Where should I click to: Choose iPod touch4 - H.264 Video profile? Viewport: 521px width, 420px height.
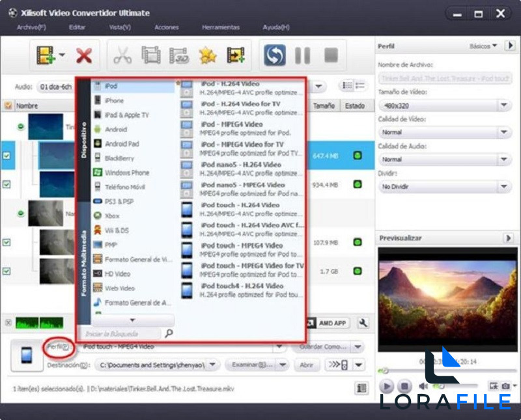click(242, 290)
